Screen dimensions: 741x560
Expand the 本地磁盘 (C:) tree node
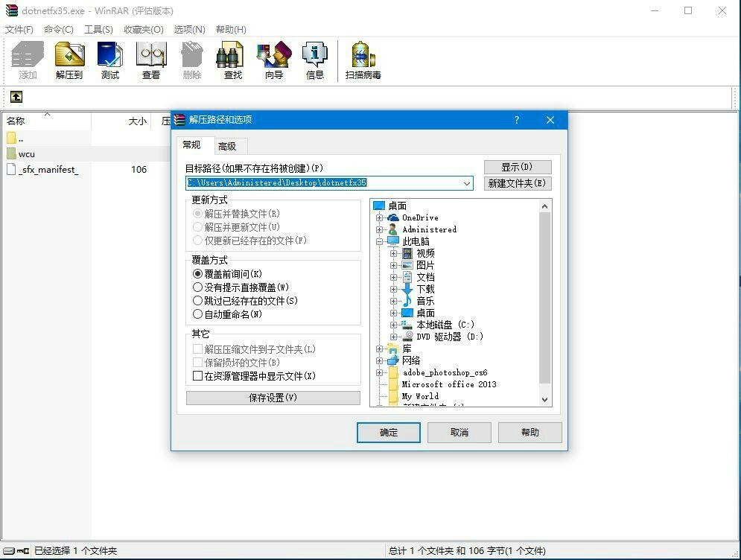[x=393, y=324]
